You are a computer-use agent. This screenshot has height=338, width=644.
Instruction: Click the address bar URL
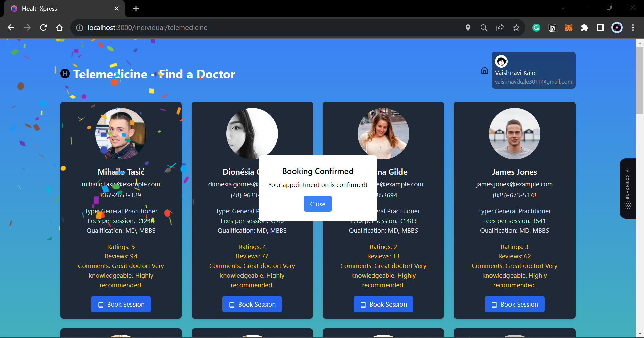[x=147, y=28]
